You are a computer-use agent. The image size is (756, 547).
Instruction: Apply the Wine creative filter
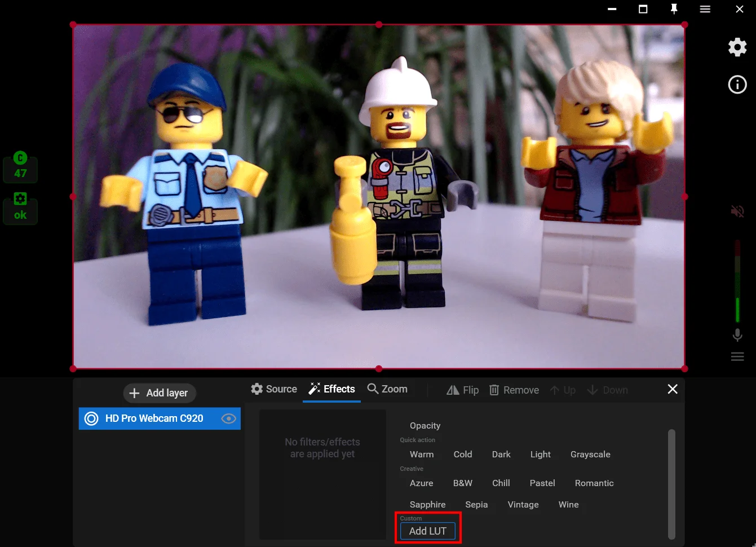point(569,505)
